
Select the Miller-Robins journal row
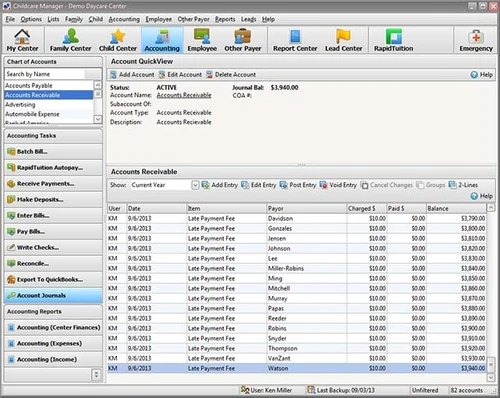296,269
